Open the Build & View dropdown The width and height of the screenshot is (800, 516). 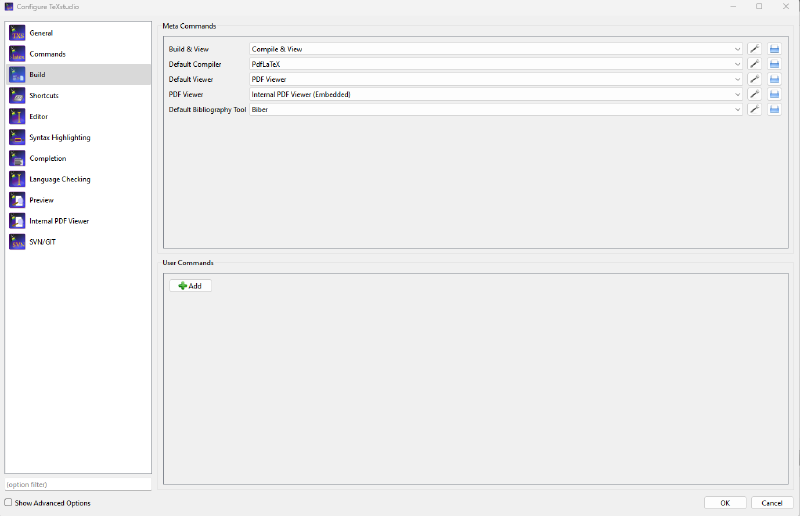pyautogui.click(x=495, y=49)
